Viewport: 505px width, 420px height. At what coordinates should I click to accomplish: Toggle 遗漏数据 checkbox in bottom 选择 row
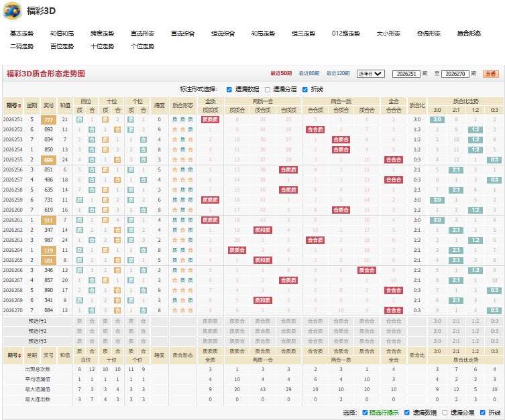[x=407, y=412]
